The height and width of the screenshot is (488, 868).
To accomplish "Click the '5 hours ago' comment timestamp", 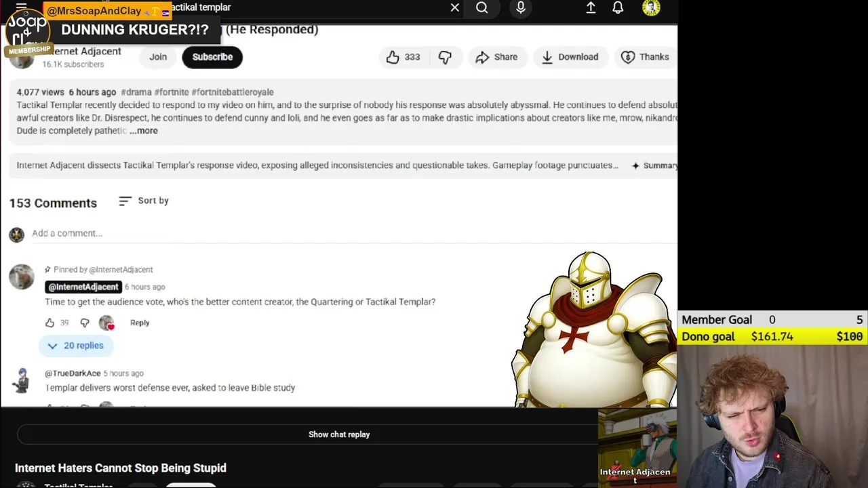I will pyautogui.click(x=123, y=373).
